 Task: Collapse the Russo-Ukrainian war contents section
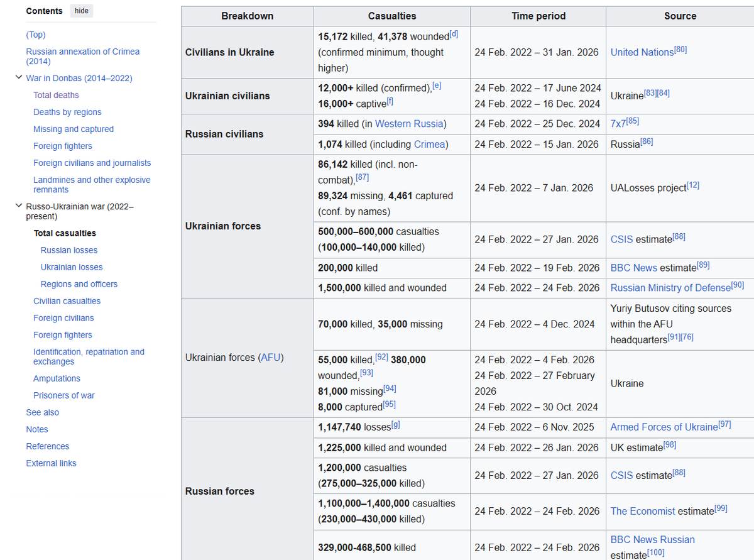point(18,206)
